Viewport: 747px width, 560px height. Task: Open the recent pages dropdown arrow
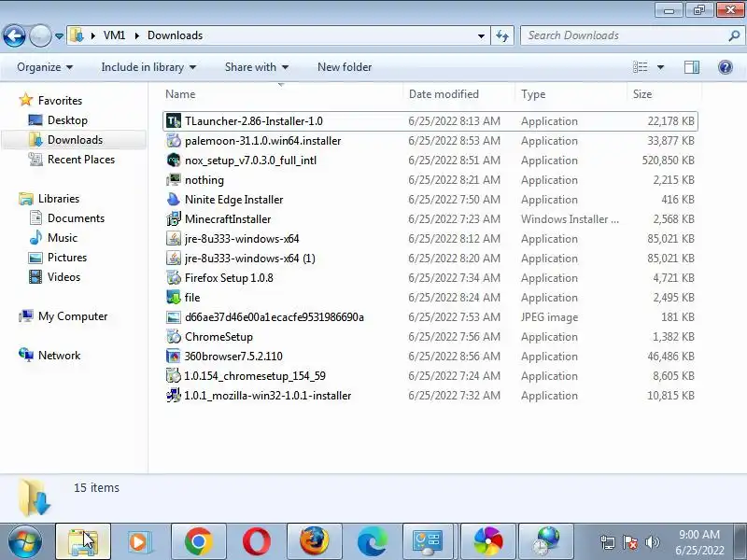point(59,36)
